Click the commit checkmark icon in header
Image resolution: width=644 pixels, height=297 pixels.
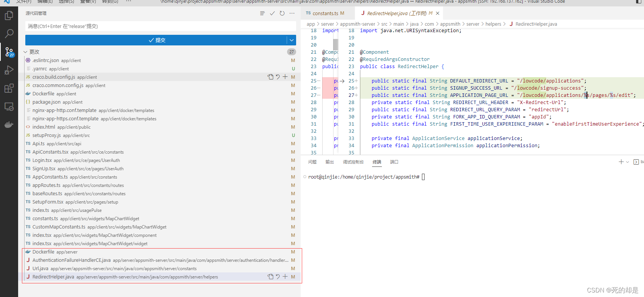click(x=272, y=13)
